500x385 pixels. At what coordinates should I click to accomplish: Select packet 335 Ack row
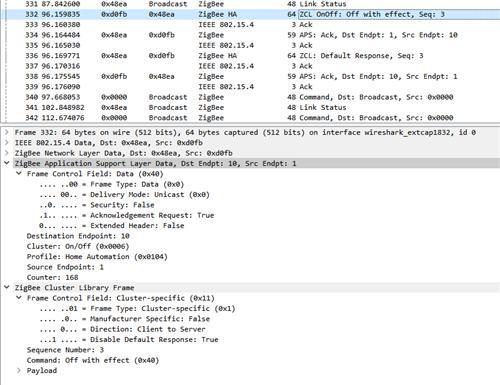click(250, 45)
